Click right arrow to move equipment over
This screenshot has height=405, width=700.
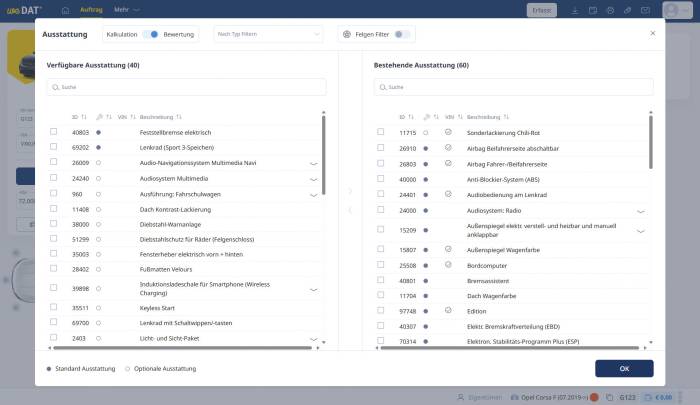click(x=349, y=191)
